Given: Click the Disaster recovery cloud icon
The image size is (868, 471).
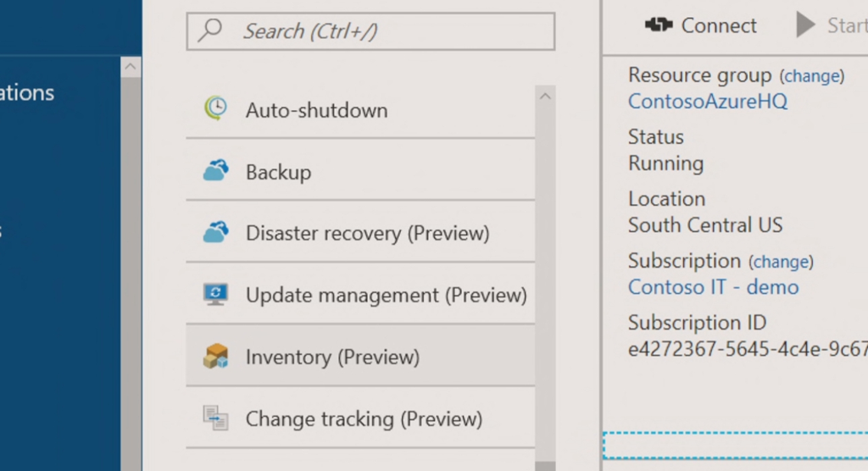Looking at the screenshot, I should (216, 232).
